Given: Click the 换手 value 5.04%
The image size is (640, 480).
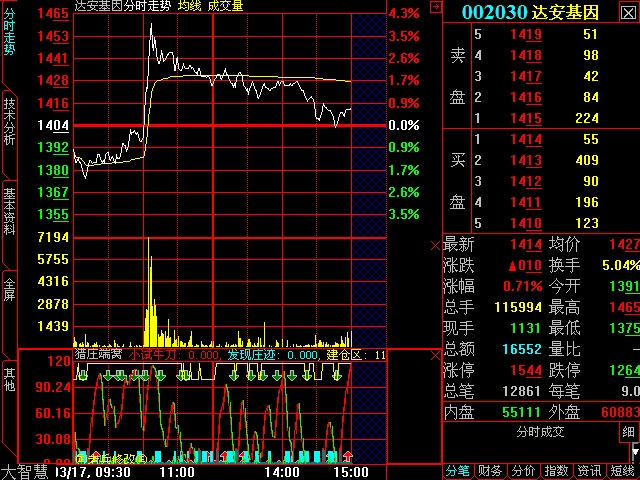Looking at the screenshot, I should click(621, 265).
